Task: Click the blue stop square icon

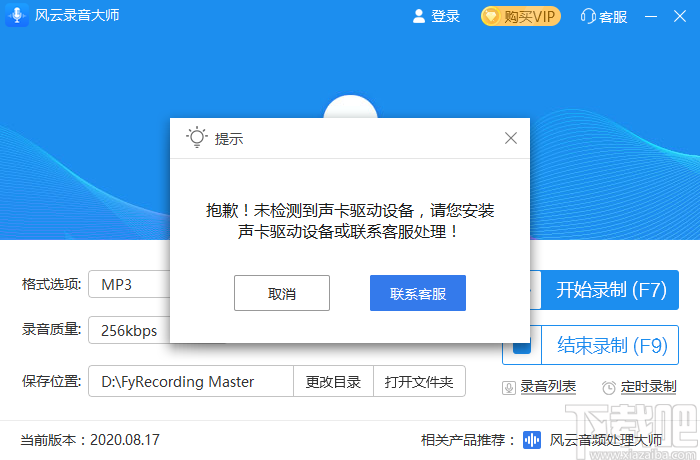Action: pyautogui.click(x=522, y=347)
